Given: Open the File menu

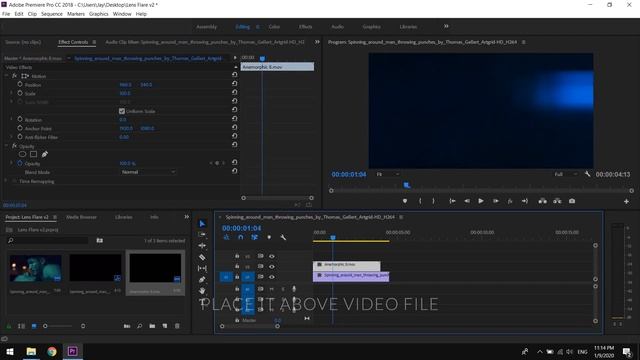Looking at the screenshot, I should point(6,14).
